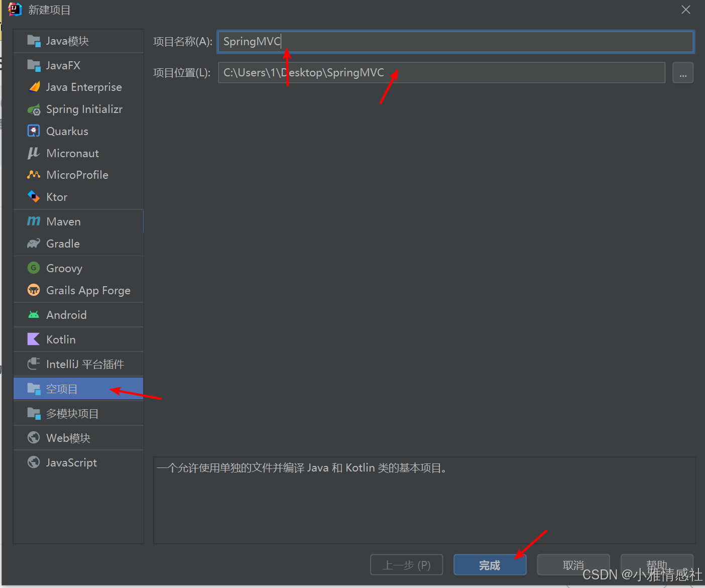The width and height of the screenshot is (705, 588).
Task: Open the location browse (...) button
Action: point(683,73)
